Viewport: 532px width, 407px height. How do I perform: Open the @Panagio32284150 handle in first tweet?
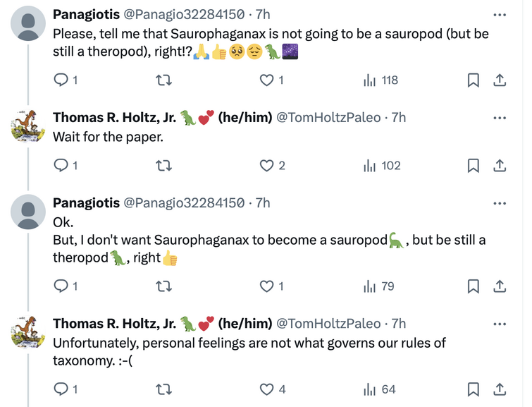tap(183, 14)
